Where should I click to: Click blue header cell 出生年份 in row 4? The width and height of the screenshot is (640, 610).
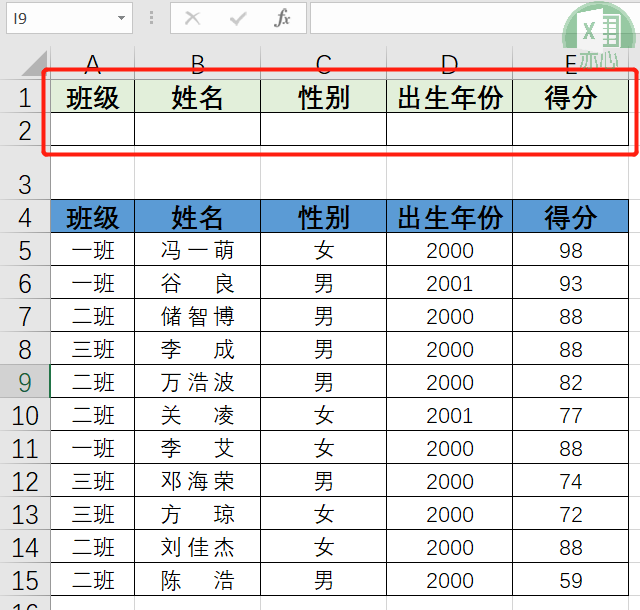click(449, 216)
